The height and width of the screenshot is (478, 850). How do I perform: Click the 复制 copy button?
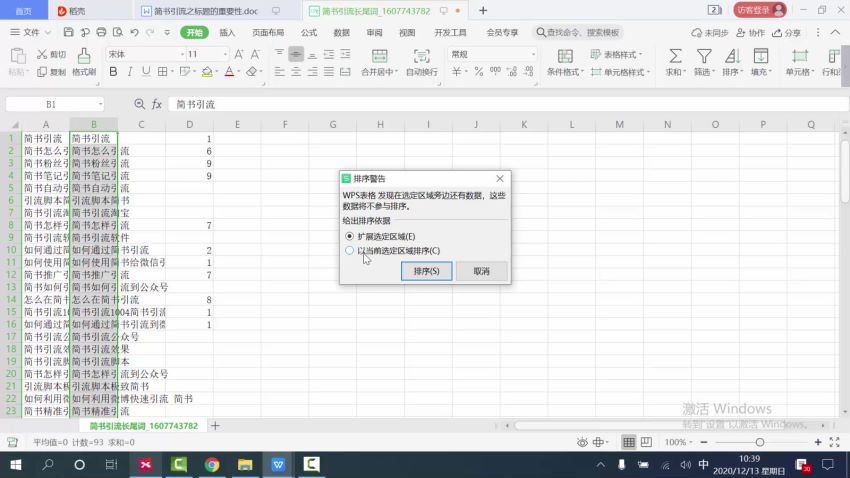51,72
